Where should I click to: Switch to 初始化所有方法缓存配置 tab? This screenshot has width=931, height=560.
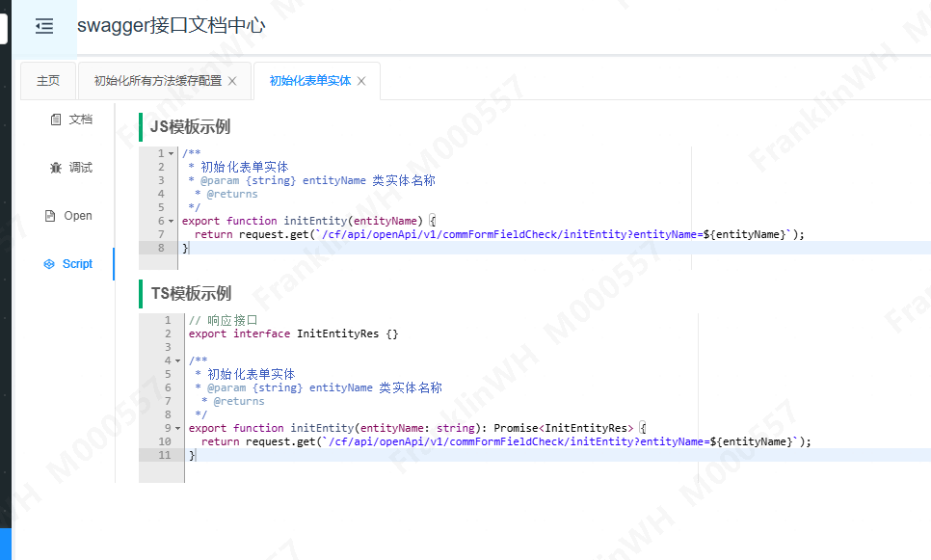pyautogui.click(x=158, y=81)
